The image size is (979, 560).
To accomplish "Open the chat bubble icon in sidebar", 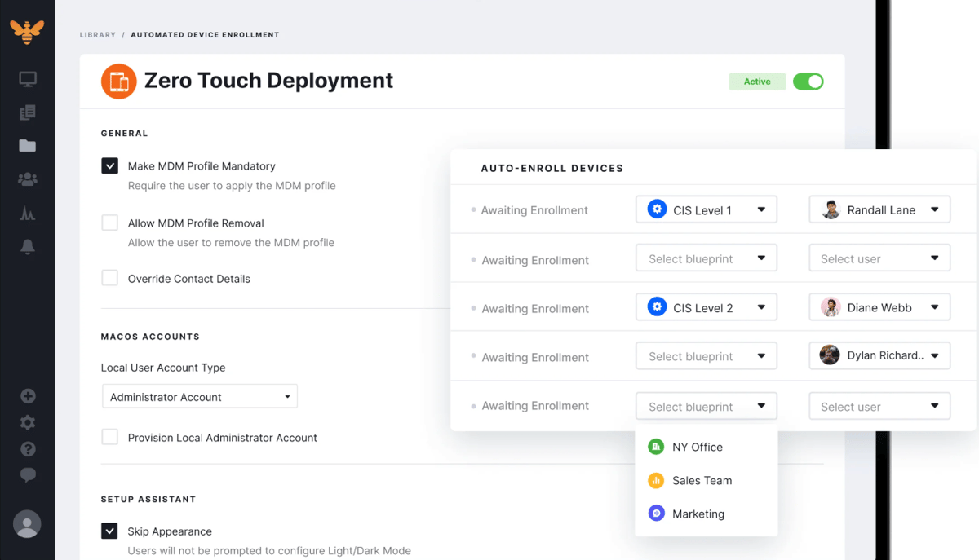I will (x=28, y=474).
